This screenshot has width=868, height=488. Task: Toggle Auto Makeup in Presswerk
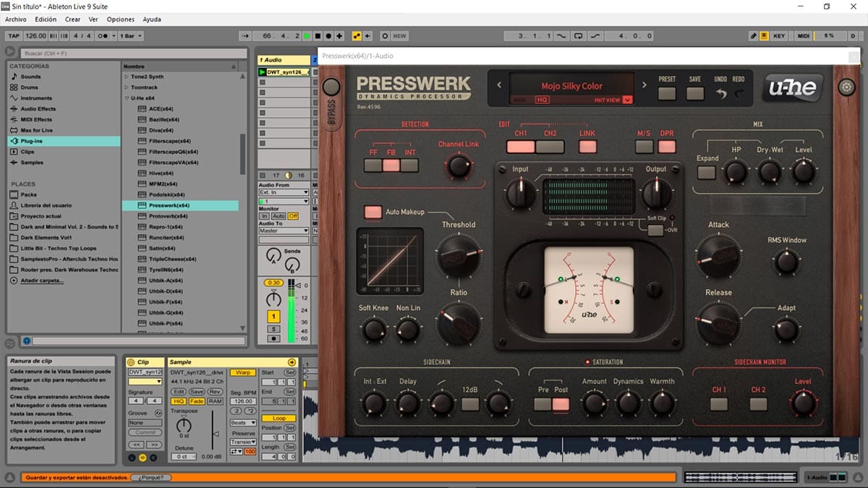373,213
